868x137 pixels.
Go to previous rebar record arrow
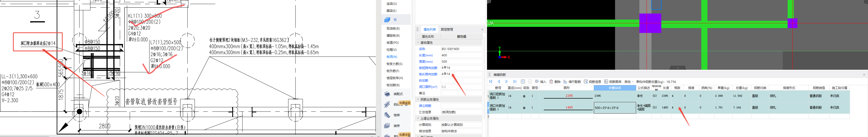499,82
